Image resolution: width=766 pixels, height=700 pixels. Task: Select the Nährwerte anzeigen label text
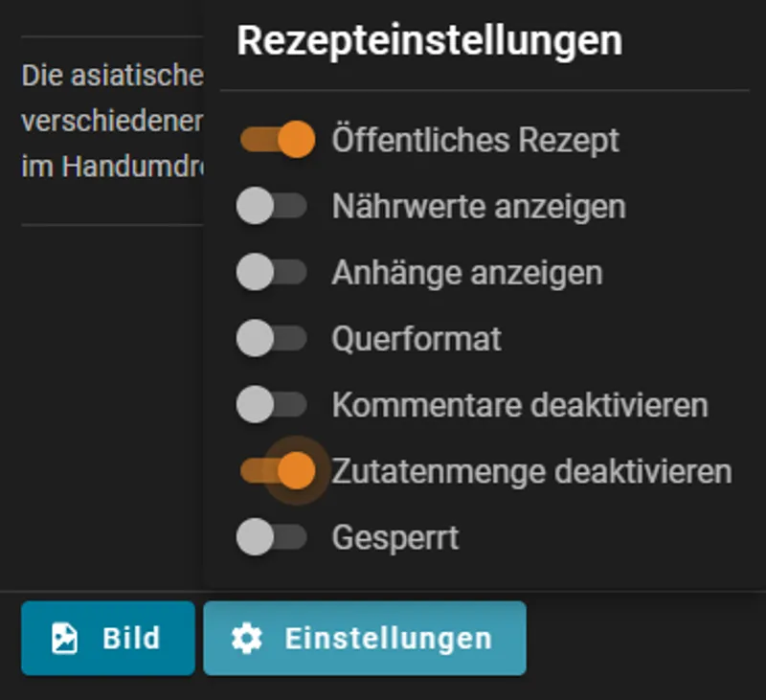(x=478, y=206)
